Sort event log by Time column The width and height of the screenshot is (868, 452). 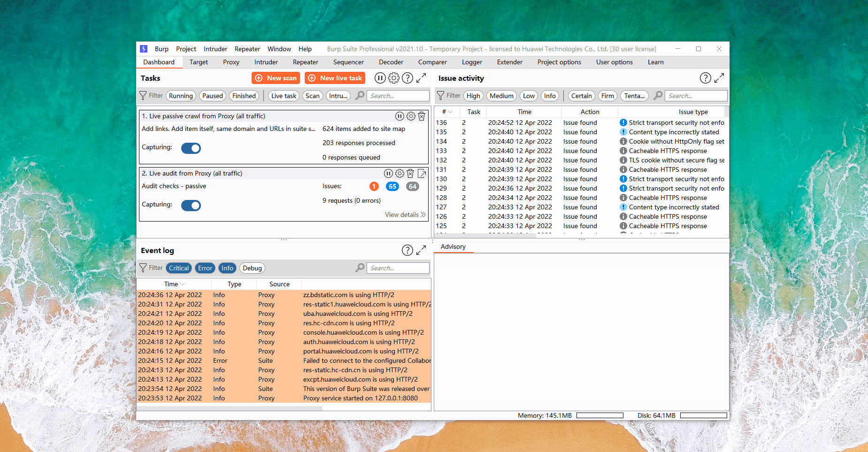click(174, 284)
